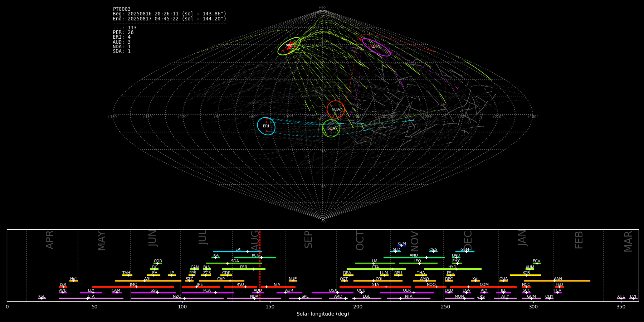The height and width of the screenshot is (322, 644).
Task: Click the PCA shower bar in timeline
Action: tap(208, 293)
